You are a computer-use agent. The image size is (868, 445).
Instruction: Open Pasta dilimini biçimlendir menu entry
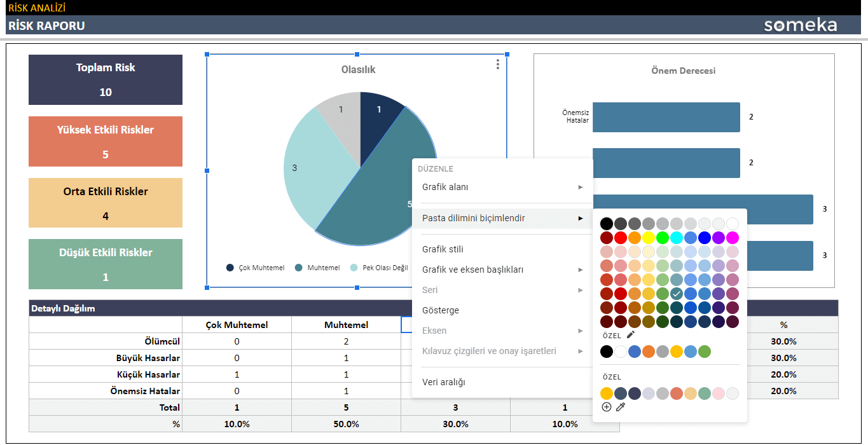[502, 218]
